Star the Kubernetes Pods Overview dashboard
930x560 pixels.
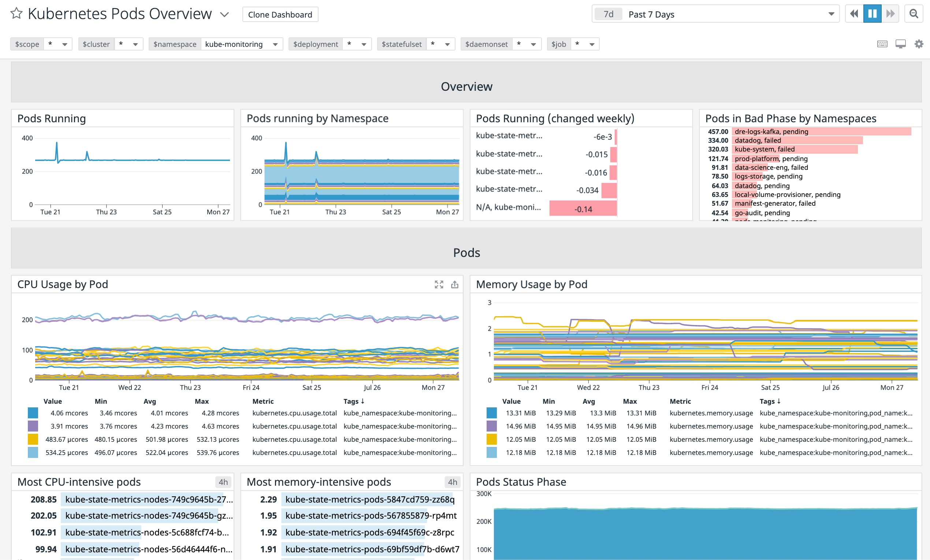point(16,14)
